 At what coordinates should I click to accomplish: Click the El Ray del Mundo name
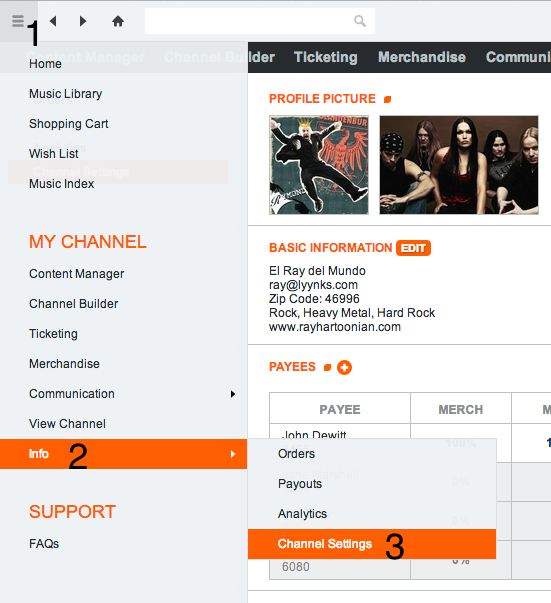(317, 271)
